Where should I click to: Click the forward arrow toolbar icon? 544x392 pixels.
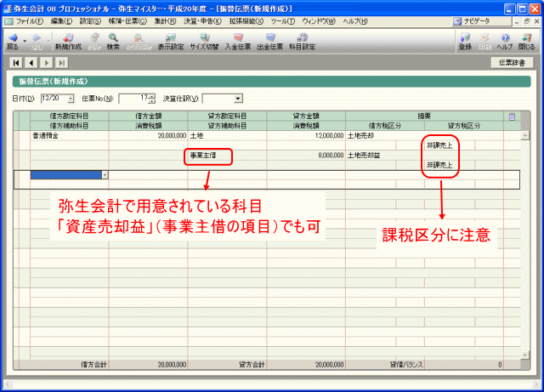[x=37, y=41]
